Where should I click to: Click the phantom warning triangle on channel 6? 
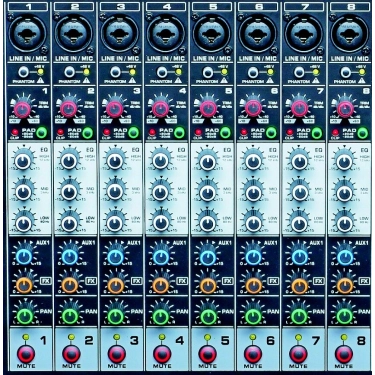[x=269, y=80]
